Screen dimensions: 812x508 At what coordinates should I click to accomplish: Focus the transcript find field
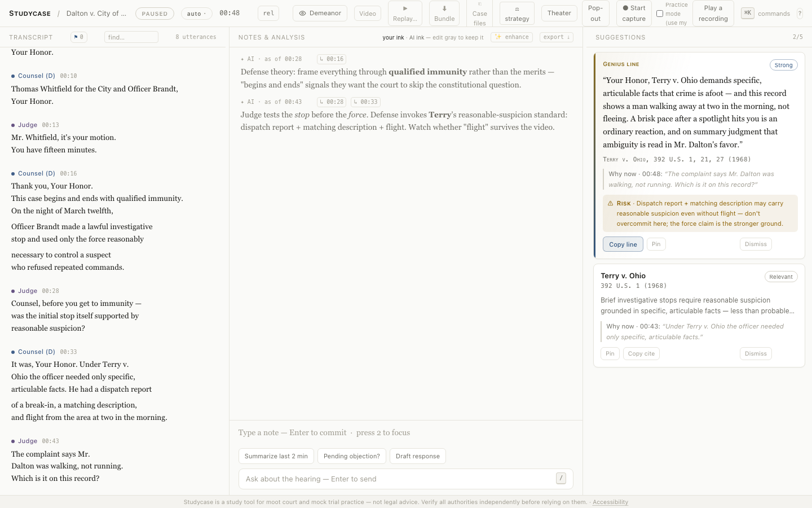click(131, 37)
